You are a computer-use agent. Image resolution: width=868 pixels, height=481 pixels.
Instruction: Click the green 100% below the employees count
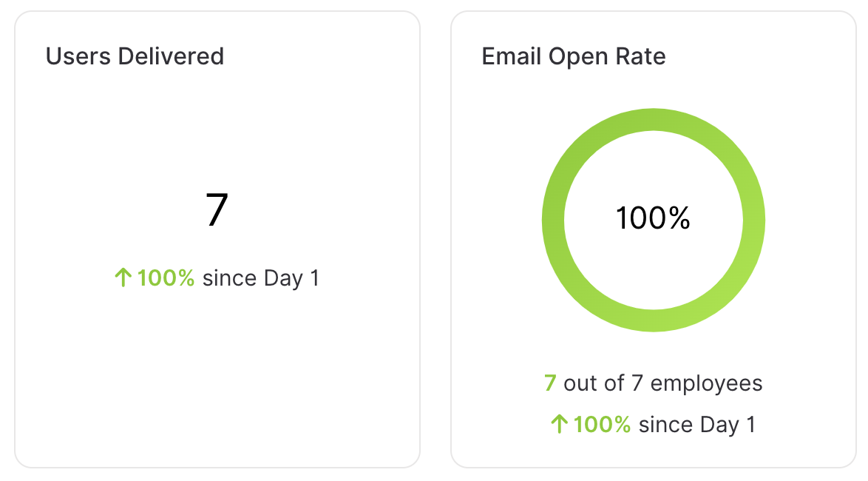tap(602, 425)
